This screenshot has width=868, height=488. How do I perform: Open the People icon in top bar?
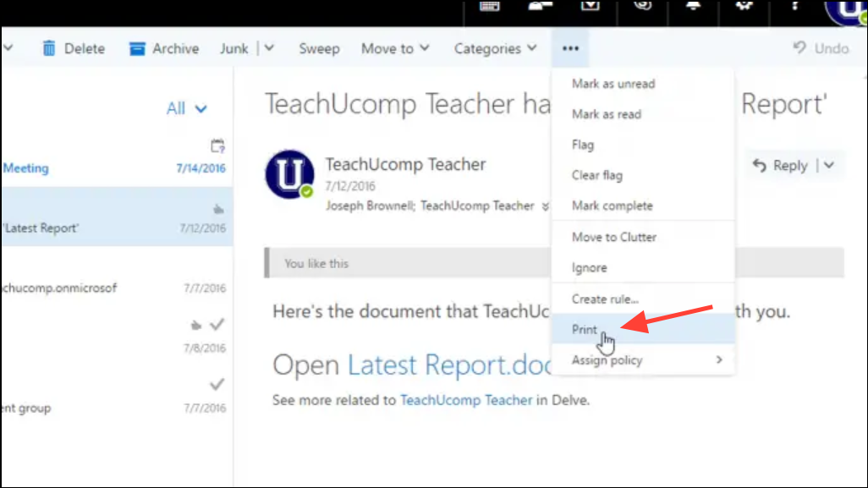pyautogui.click(x=540, y=5)
